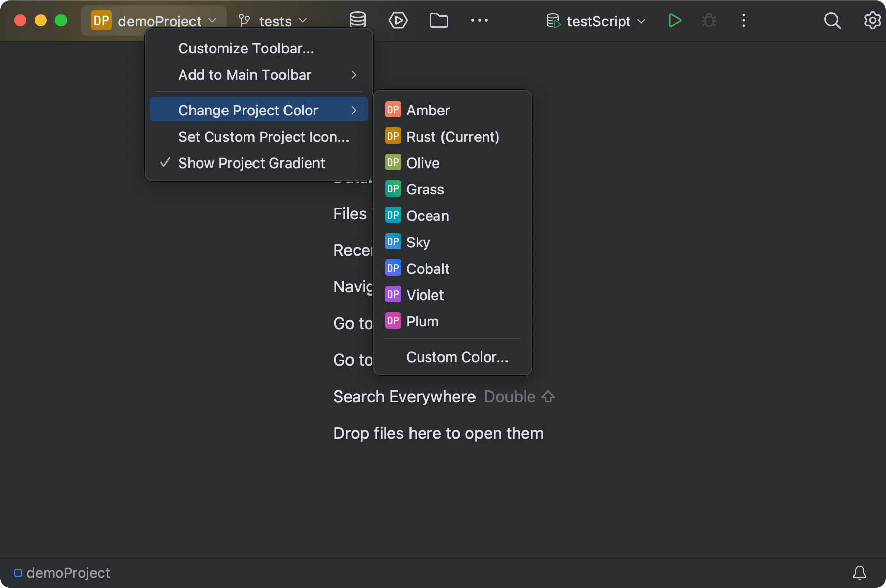The height and width of the screenshot is (588, 886).
Task: Select the Cobalt project color swatch
Action: coord(428,268)
